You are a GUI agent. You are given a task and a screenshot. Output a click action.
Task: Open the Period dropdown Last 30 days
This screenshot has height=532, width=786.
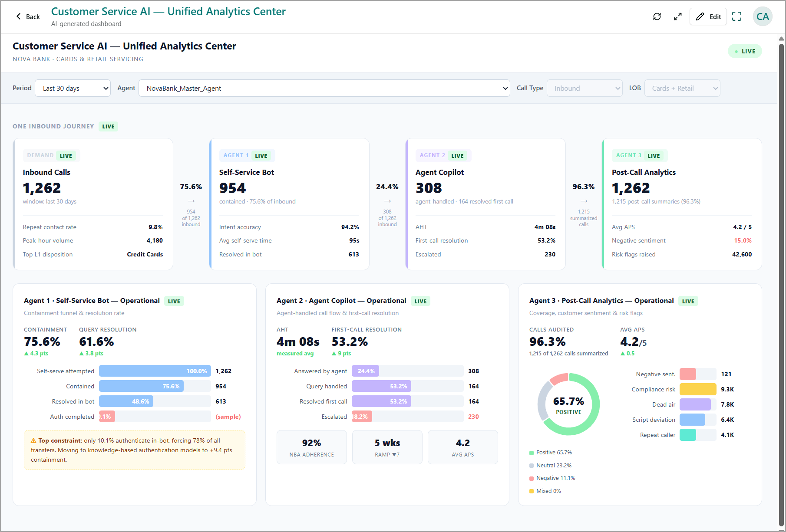coord(73,88)
